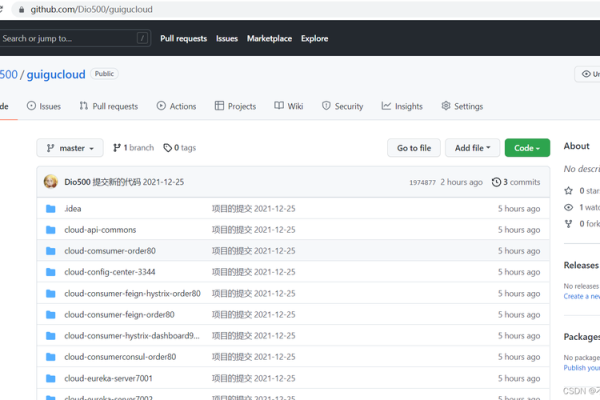Open the Projects tab
600x400 pixels.
[x=235, y=106]
